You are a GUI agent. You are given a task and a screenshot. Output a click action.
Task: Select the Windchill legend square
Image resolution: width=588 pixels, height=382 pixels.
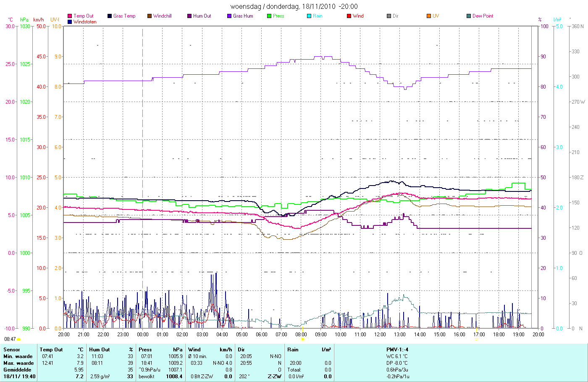(150, 16)
